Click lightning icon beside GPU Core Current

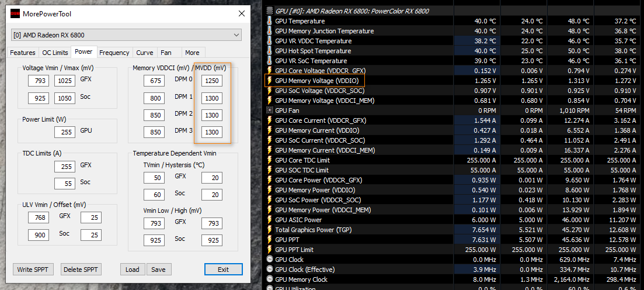pos(269,120)
